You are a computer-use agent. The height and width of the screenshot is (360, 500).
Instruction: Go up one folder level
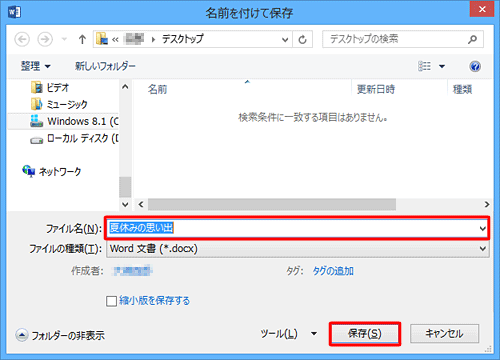click(82, 39)
